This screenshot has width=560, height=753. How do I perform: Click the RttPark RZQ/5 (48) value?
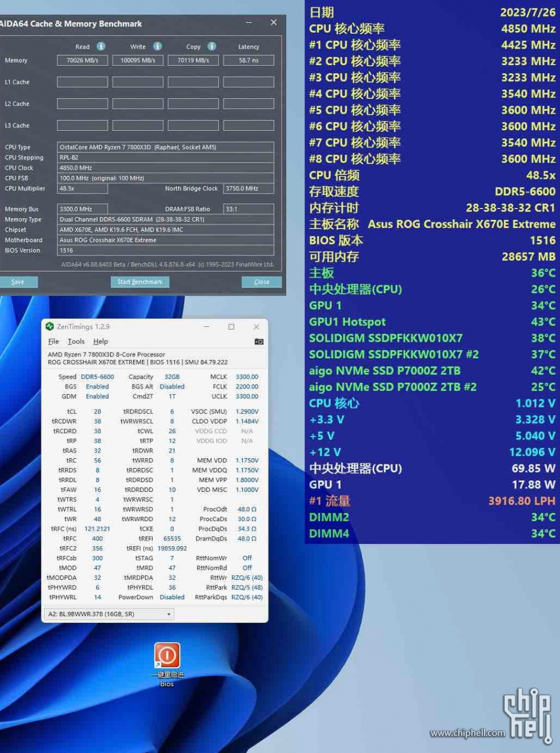point(247,587)
